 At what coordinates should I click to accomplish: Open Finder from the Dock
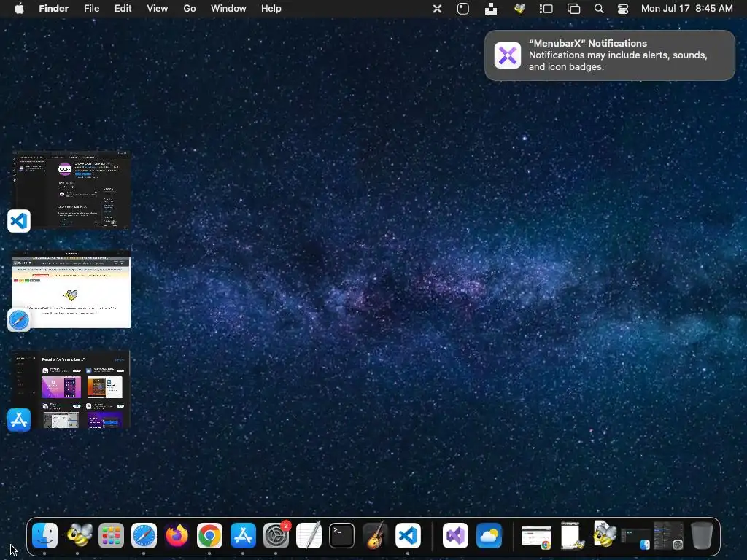44,536
